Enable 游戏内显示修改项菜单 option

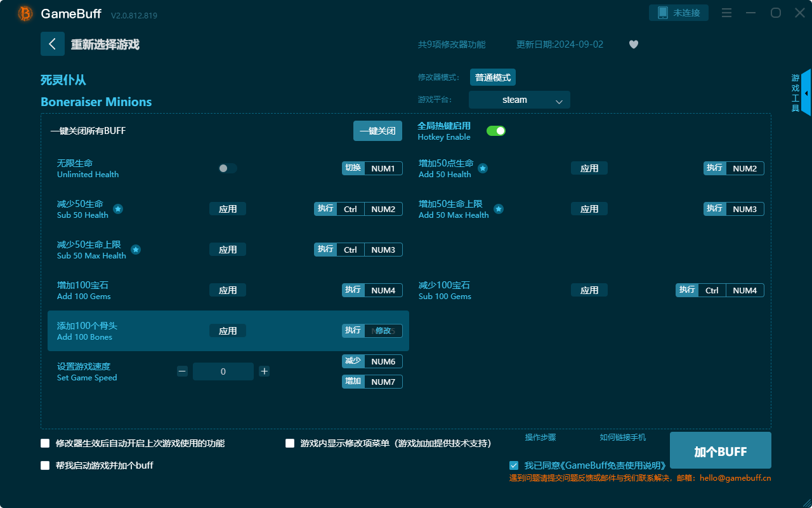289,443
